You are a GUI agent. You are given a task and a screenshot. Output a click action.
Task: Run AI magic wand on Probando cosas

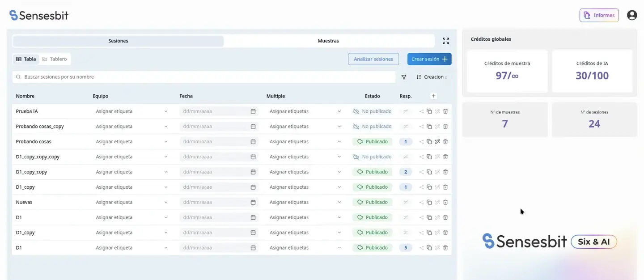click(437, 142)
